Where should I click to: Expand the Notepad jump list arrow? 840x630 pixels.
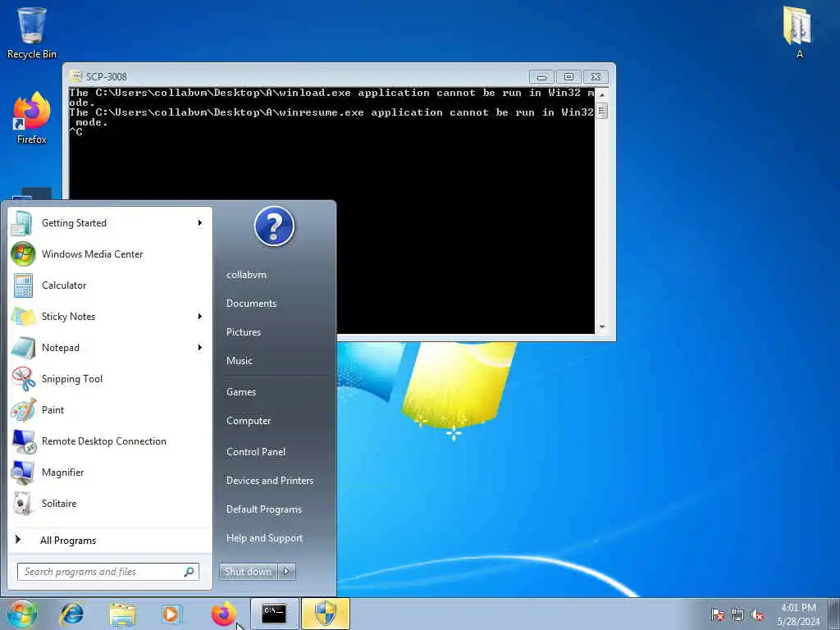[x=200, y=347]
